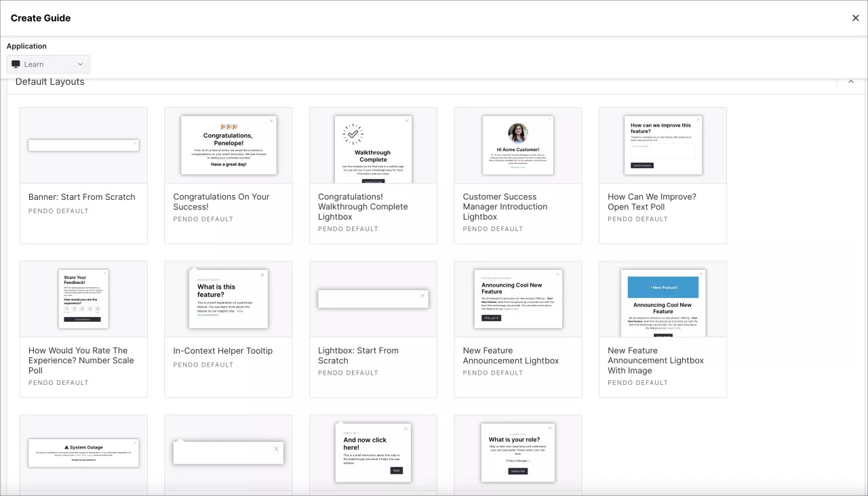This screenshot has width=868, height=496.
Task: Pick the Walkthrough Complete Lightbox layout
Action: 373,146
